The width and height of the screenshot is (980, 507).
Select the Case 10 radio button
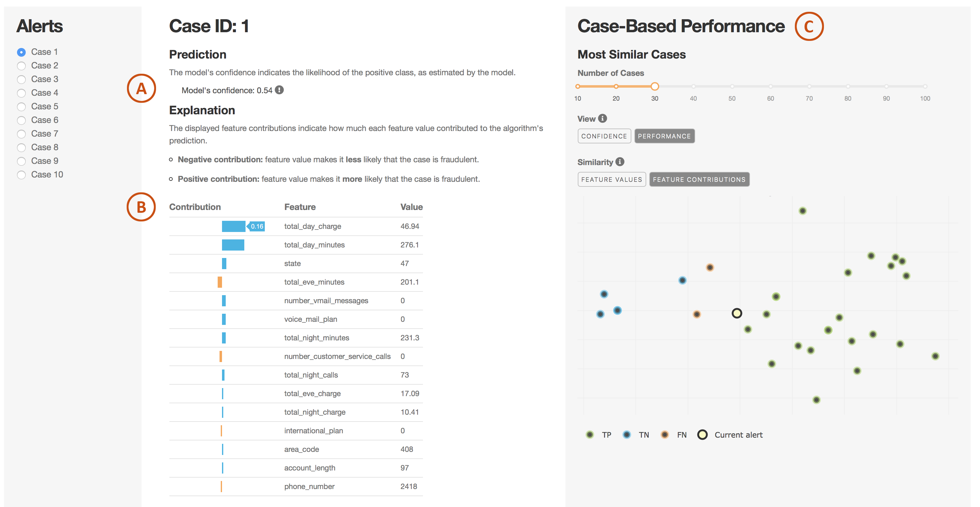[x=21, y=175]
